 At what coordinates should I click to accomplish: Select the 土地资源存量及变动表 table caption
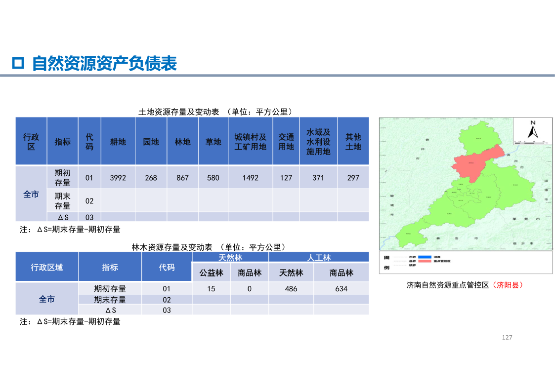tap(216, 112)
